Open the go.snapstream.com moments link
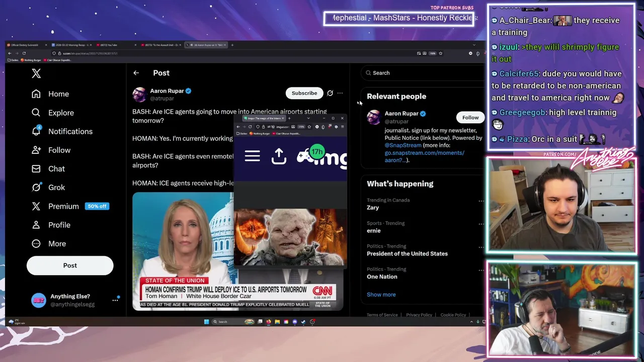This screenshot has width=644, height=362. (424, 153)
